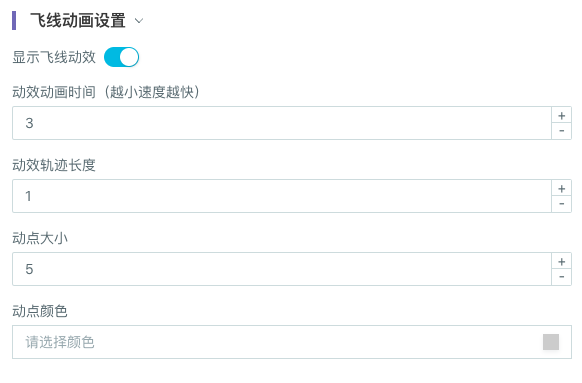Click the 请选择颜色 color input field

(x=292, y=342)
